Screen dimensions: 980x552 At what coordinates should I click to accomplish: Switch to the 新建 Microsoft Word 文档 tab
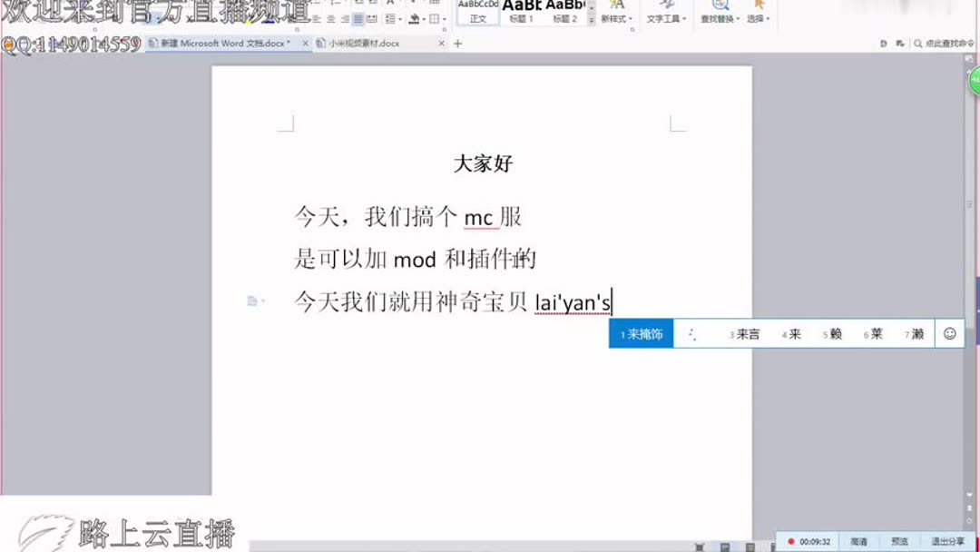pyautogui.click(x=218, y=42)
